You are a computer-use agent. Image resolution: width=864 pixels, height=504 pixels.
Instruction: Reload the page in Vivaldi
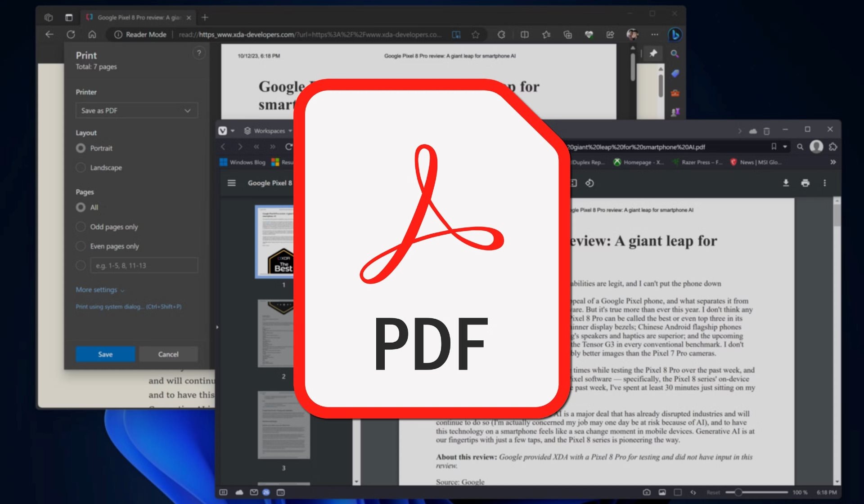288,147
